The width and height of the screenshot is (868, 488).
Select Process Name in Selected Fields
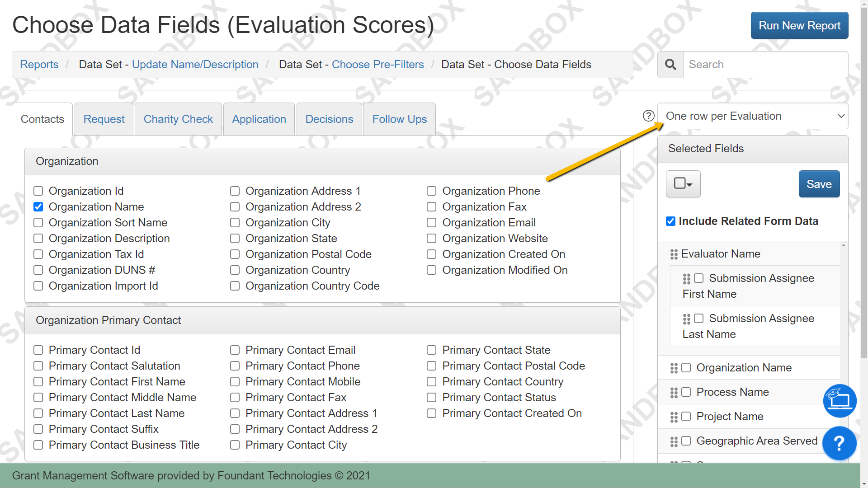click(686, 392)
